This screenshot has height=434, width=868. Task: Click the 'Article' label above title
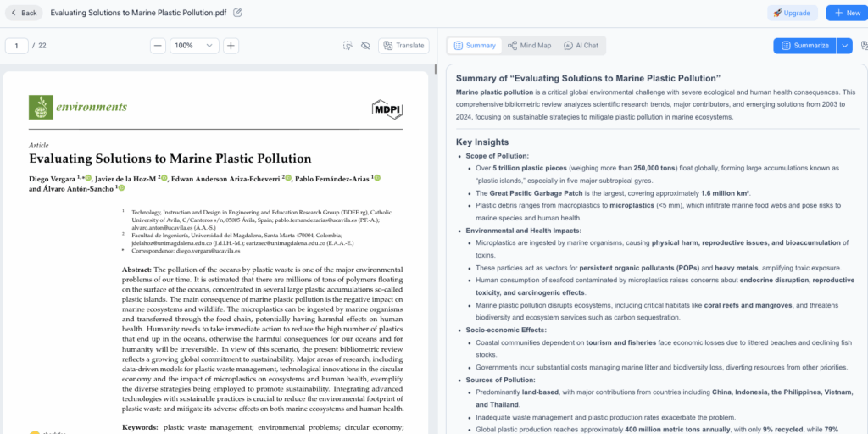coord(39,145)
